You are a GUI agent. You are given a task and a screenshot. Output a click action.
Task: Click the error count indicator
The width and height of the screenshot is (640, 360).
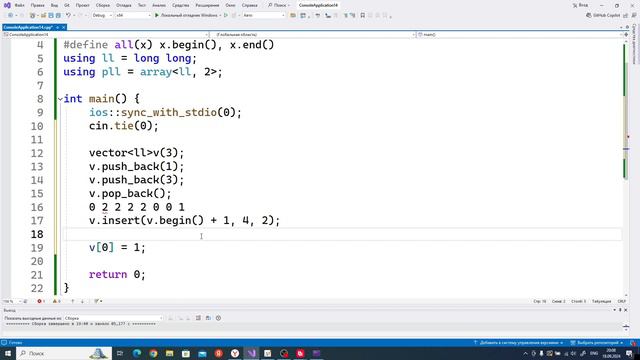tap(41, 301)
